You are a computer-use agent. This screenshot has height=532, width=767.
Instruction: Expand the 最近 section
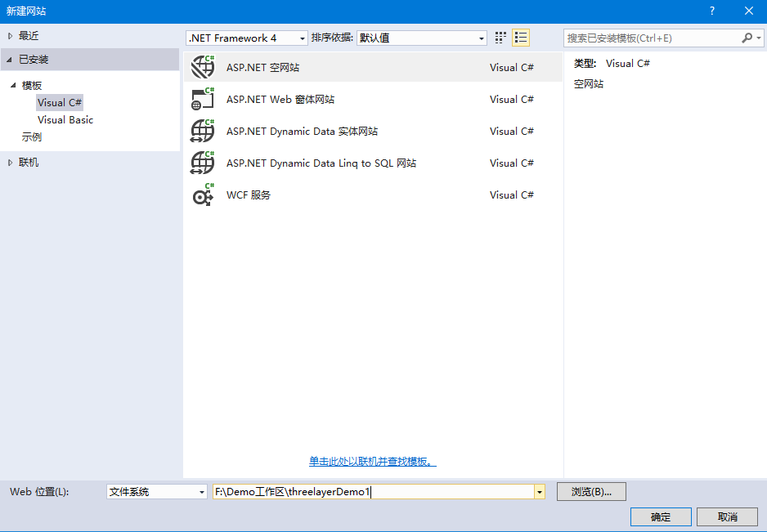click(x=11, y=36)
